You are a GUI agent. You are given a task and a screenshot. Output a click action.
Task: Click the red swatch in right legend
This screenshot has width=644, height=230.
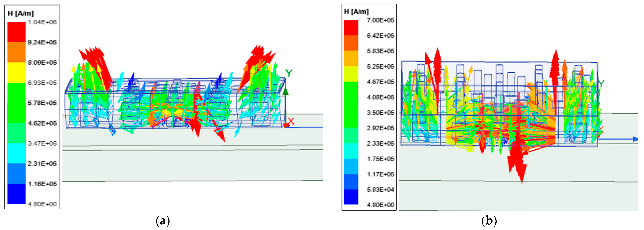pyautogui.click(x=351, y=28)
